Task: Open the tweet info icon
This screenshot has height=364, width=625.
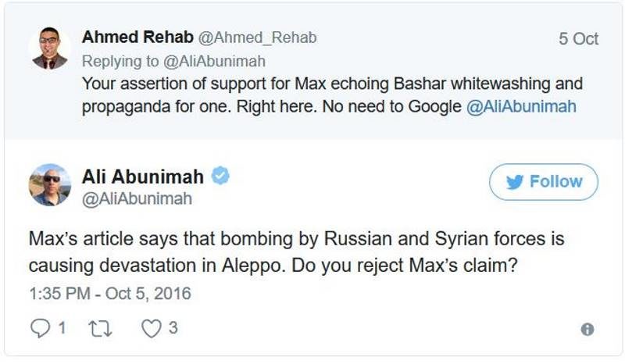Action: (587, 330)
